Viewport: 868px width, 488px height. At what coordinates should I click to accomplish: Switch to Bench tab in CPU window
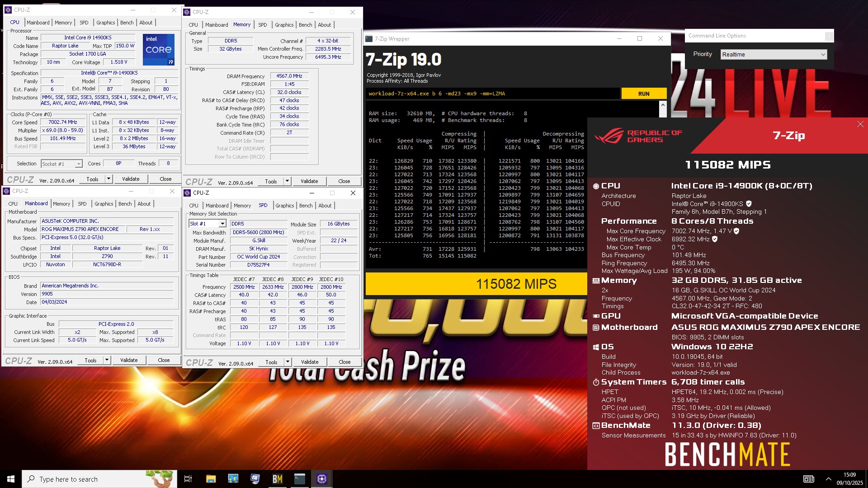pos(127,23)
